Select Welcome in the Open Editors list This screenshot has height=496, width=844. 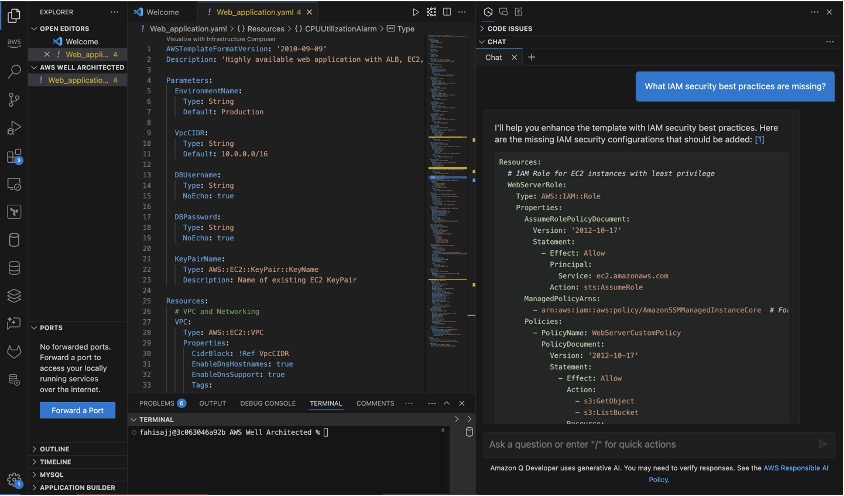point(78,41)
